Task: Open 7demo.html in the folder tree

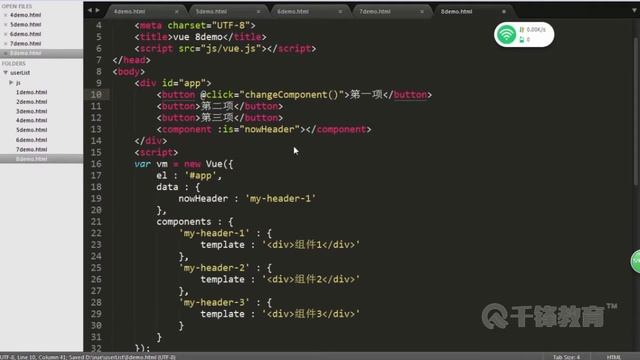Action: pyautogui.click(x=31, y=149)
